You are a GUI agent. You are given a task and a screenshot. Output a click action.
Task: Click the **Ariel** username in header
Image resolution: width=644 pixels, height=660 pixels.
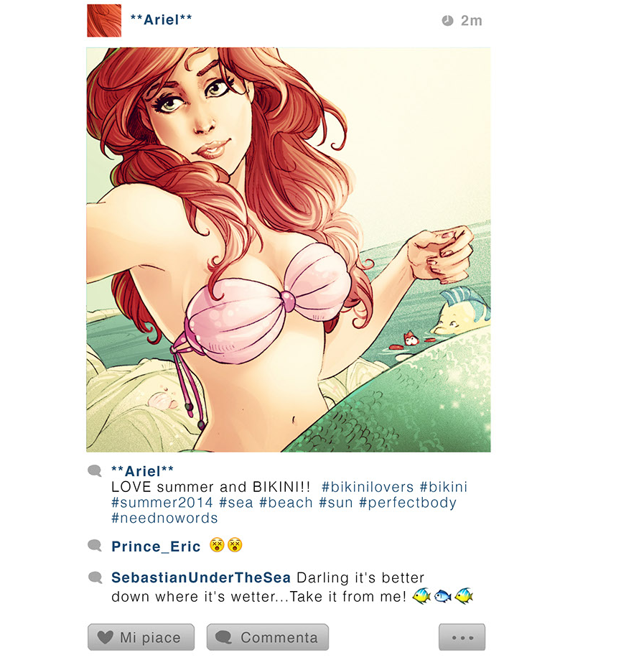(x=162, y=20)
